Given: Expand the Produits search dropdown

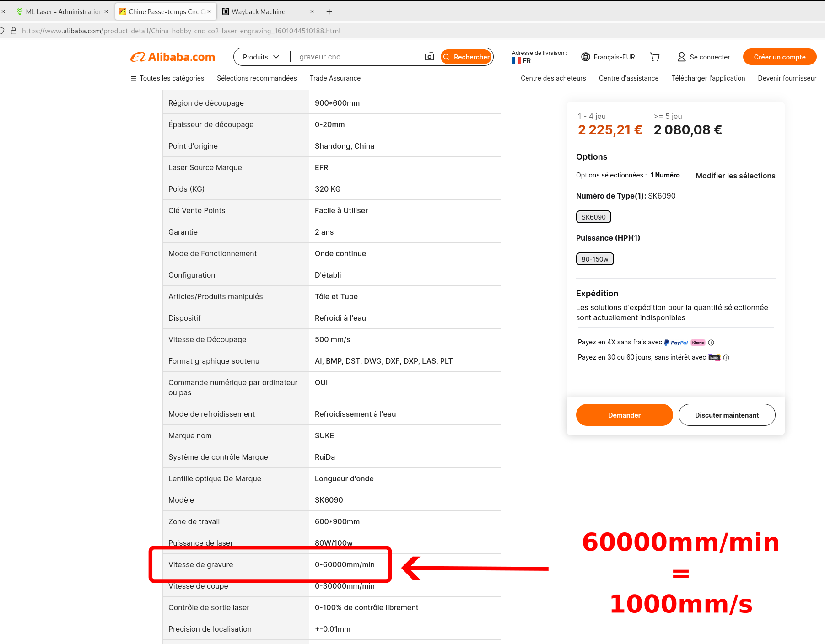Looking at the screenshot, I should (261, 57).
